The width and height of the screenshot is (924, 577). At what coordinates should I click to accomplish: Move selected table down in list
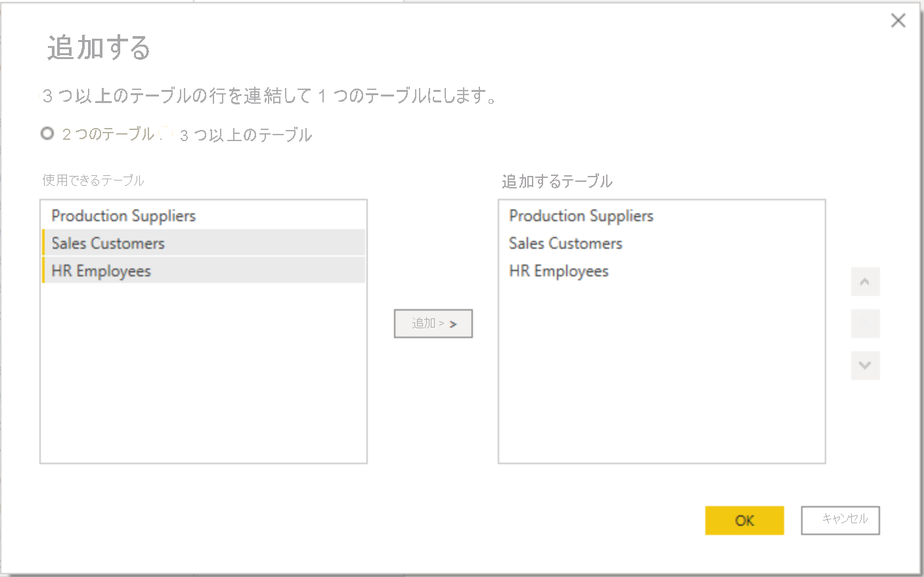coord(865,366)
